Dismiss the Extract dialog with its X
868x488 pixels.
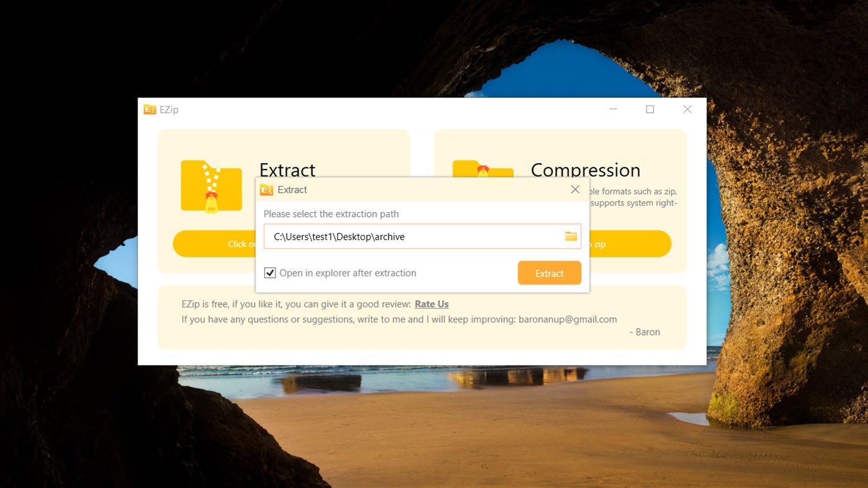tap(575, 189)
